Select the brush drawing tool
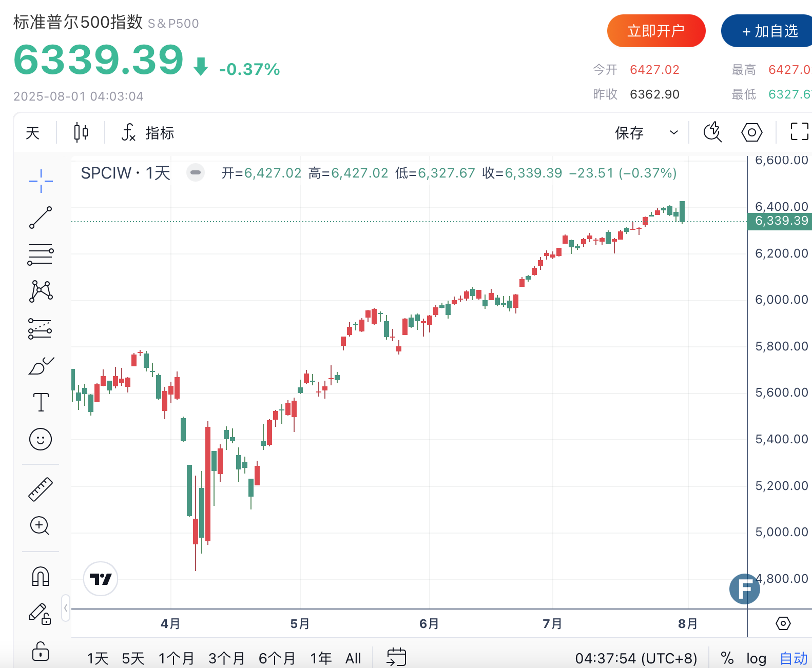Screen dimensions: 812x668 (x=41, y=366)
